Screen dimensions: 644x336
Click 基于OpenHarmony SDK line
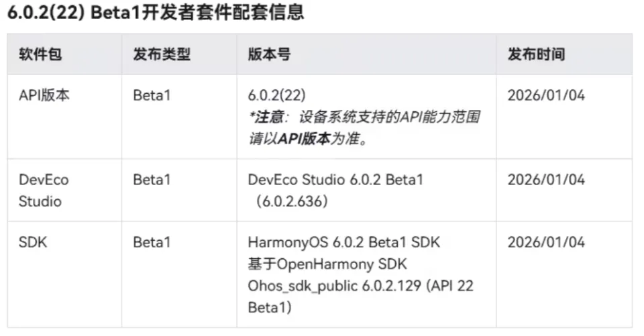tap(327, 264)
